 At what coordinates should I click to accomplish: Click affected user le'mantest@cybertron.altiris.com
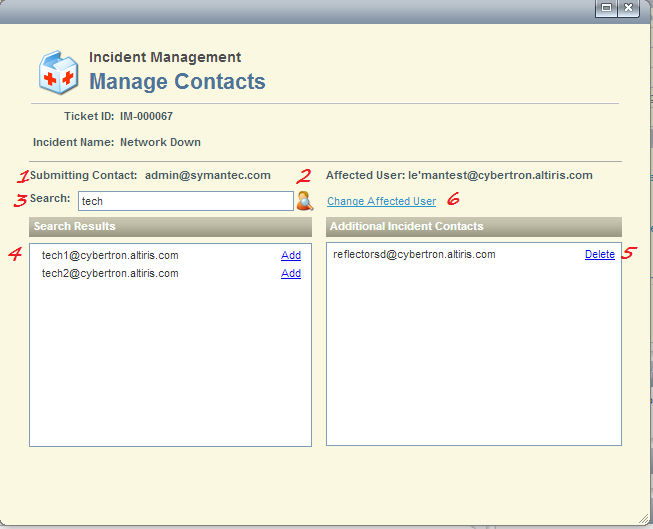pyautogui.click(x=500, y=175)
